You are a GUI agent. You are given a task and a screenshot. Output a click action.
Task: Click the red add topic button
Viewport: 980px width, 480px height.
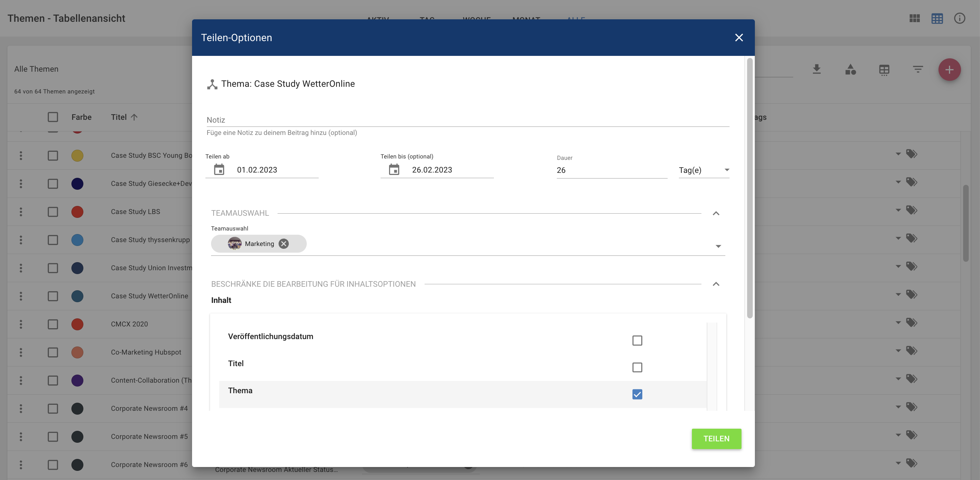[x=949, y=70]
